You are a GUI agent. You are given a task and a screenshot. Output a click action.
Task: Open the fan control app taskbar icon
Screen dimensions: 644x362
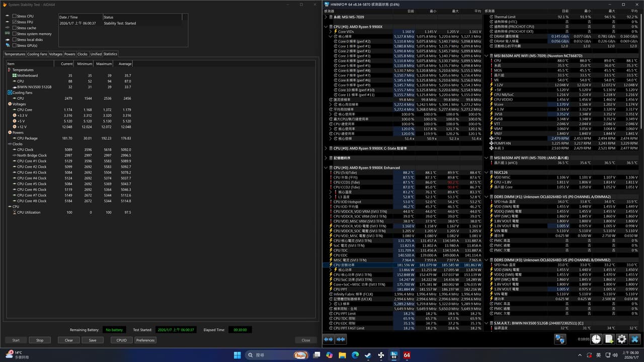coord(381,355)
